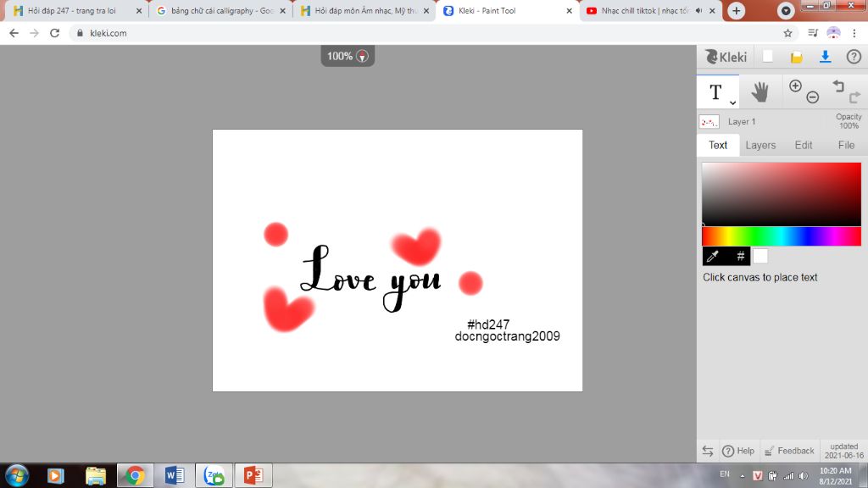Switch to the Text tab
The height and width of the screenshot is (488, 868).
717,145
